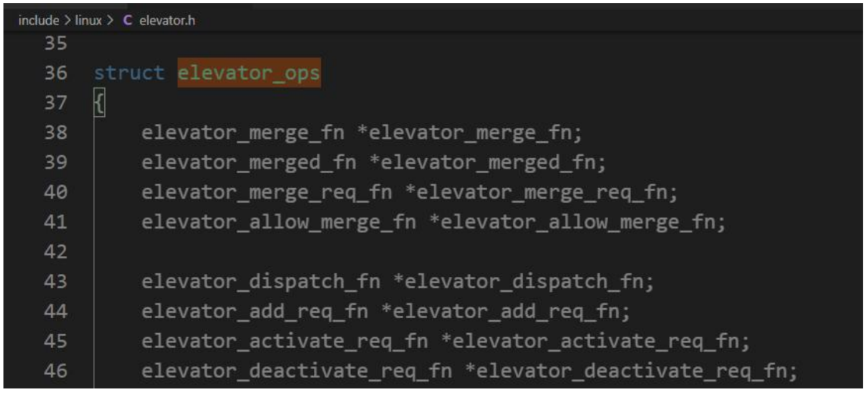Viewport: 868px width, 393px height.
Task: Open the 'linux' breadcrumb folder
Action: tap(89, 21)
